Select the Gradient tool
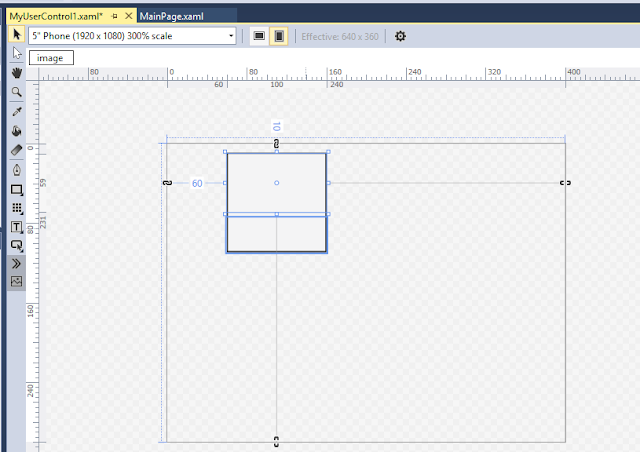This screenshot has height=452, width=640. 17,150
